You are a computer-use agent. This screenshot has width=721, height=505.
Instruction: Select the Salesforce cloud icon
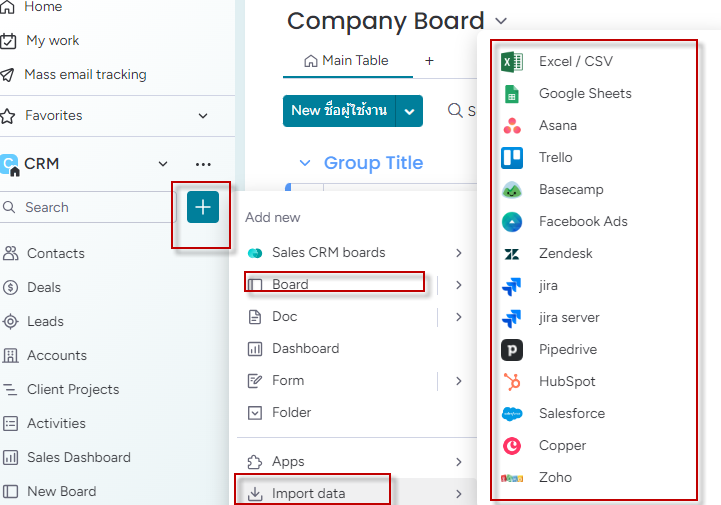[x=512, y=413]
